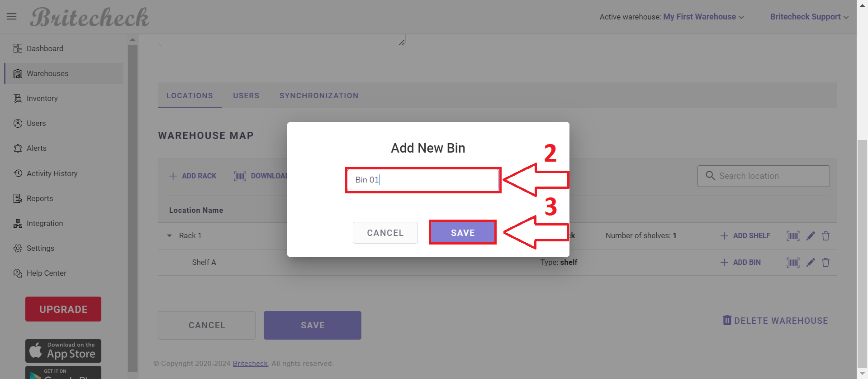Delete Shelf A using trash icon

click(825, 262)
